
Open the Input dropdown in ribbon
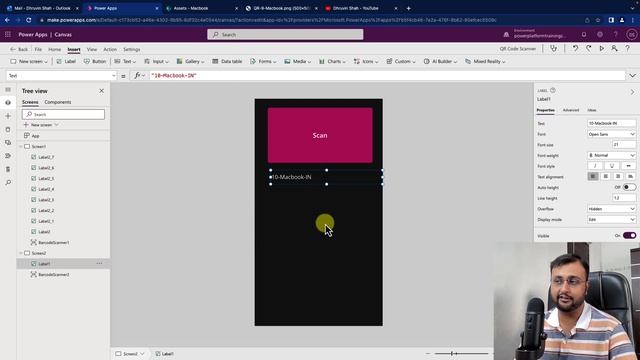pos(156,61)
